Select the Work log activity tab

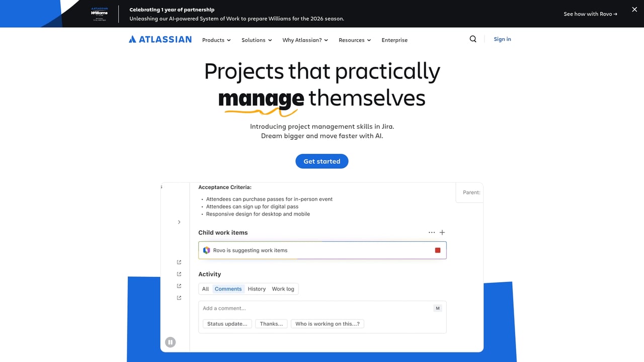click(x=283, y=289)
